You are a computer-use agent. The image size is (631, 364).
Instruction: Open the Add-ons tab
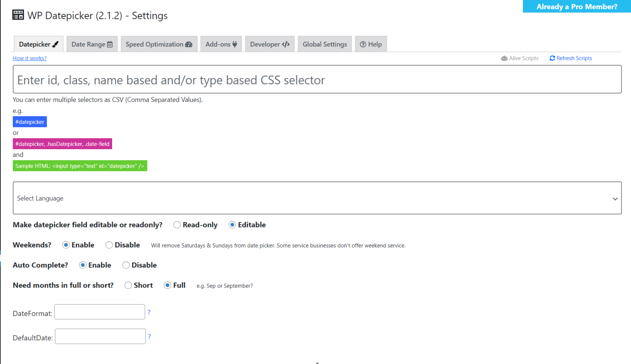tap(221, 44)
